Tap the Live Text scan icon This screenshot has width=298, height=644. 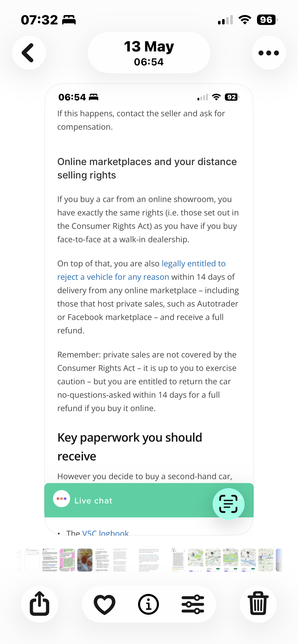(228, 504)
